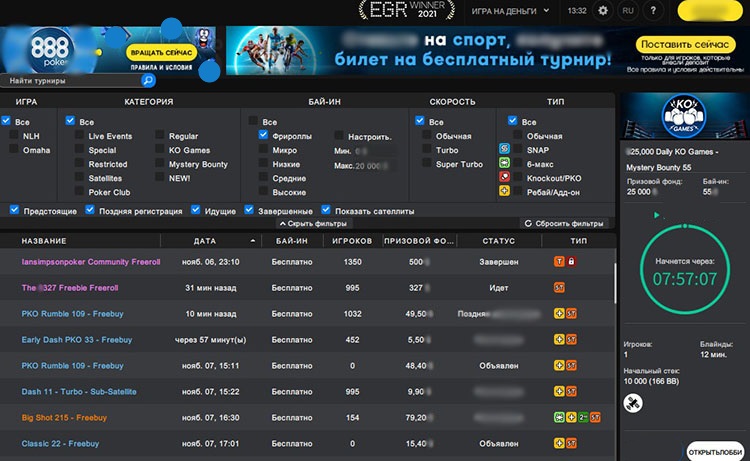The height and width of the screenshot is (461, 750).
Task: Click the RU language icon
Action: click(x=628, y=11)
